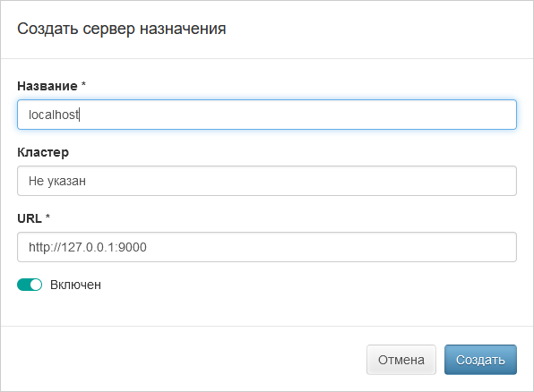This screenshot has width=534, height=392.
Task: Click the dialog title 'Создать сервер назначения'
Action: [x=122, y=29]
